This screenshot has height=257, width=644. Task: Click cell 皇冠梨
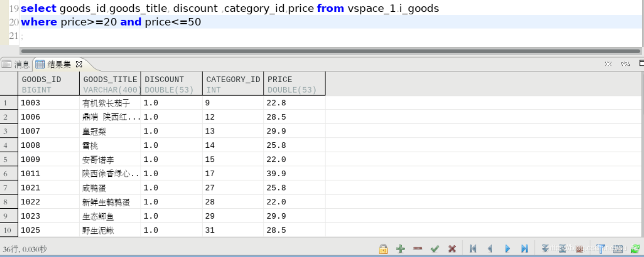pos(110,131)
